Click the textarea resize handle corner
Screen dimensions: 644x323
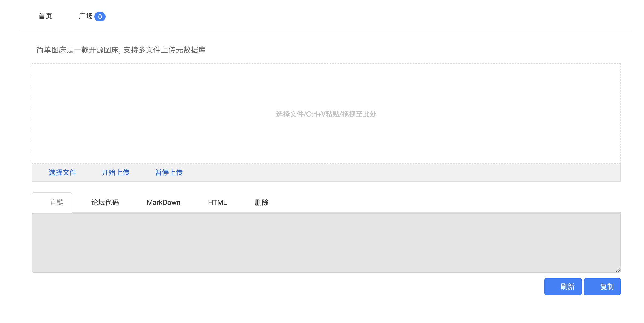click(618, 270)
